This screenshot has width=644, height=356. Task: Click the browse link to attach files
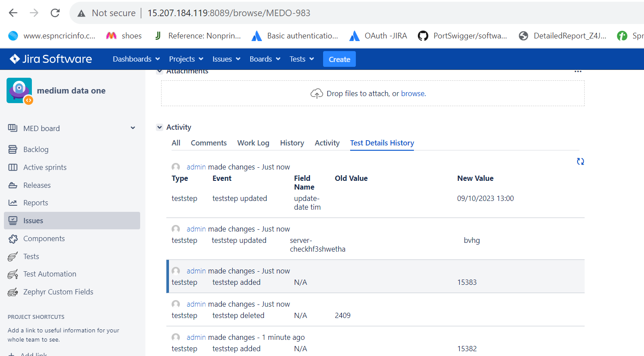(413, 93)
